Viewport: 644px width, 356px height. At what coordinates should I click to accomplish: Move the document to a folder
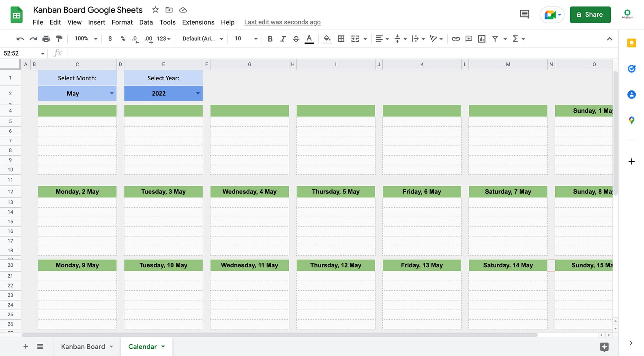click(x=169, y=10)
